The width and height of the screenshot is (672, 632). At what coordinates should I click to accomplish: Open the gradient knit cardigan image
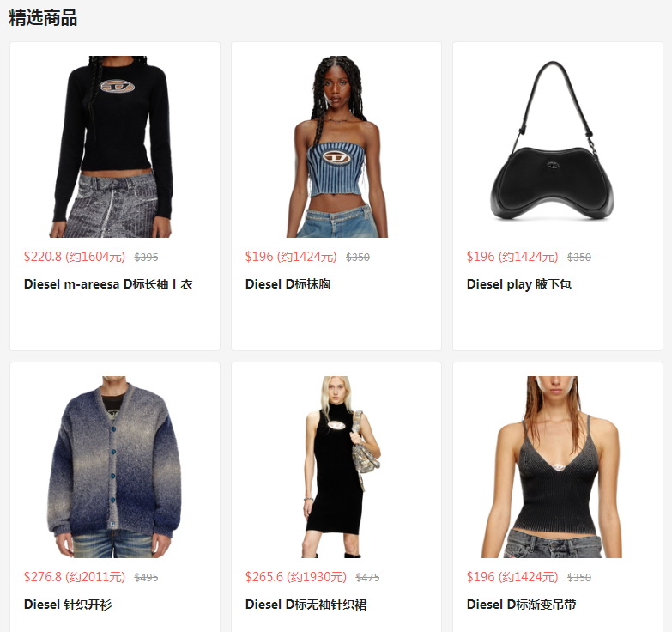point(115,467)
